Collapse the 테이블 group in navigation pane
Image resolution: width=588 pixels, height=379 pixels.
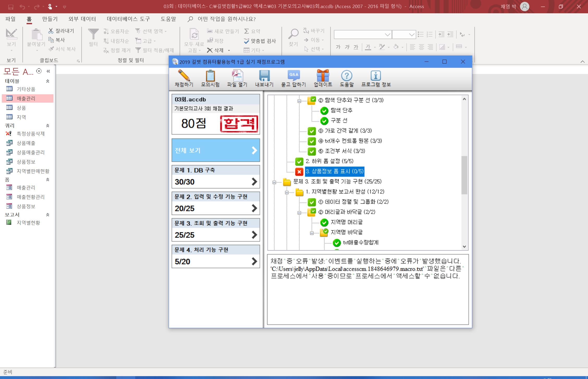48,81
